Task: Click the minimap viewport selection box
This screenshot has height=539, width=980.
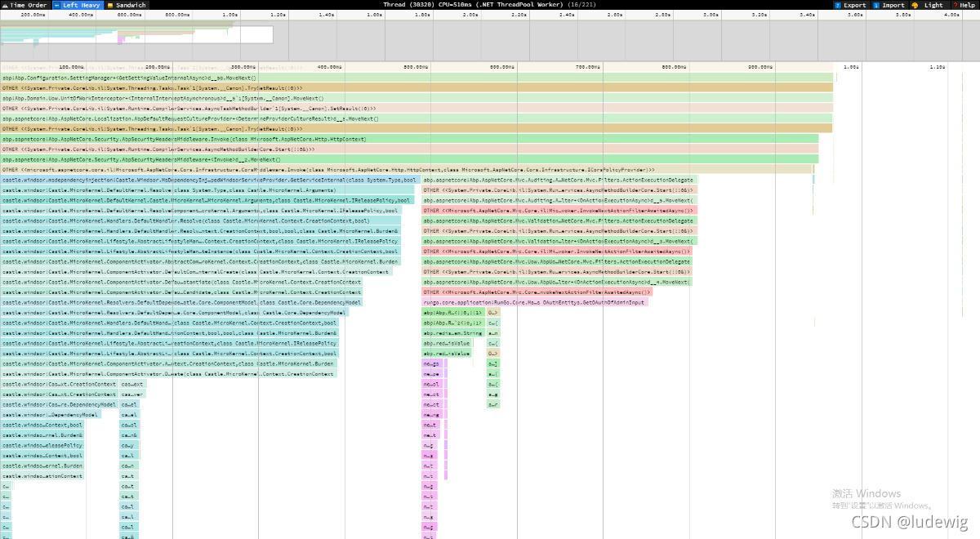Action: (136, 34)
